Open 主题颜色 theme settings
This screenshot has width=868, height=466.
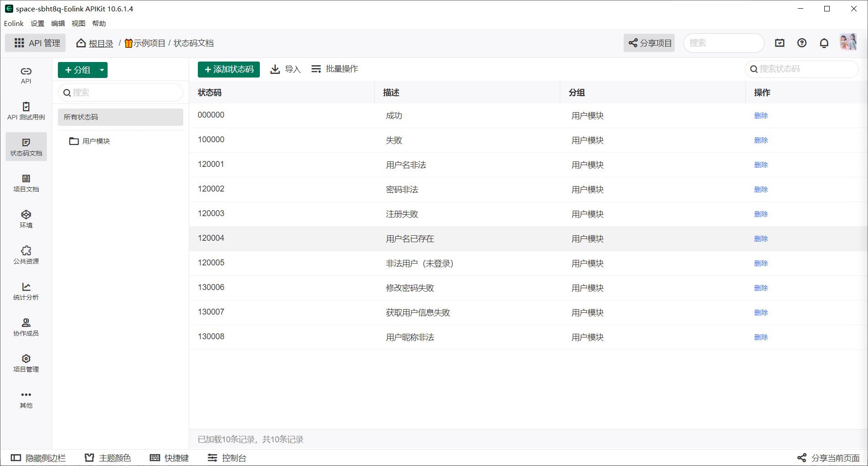(x=108, y=458)
